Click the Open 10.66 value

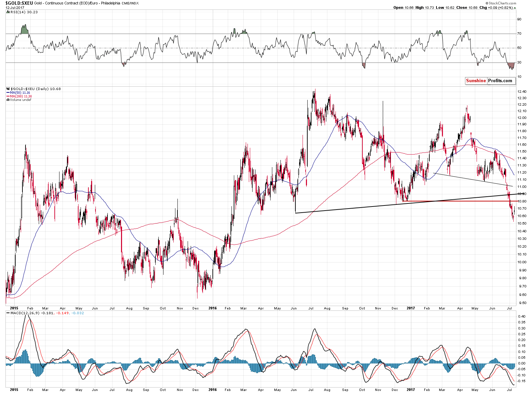coord(404,7)
